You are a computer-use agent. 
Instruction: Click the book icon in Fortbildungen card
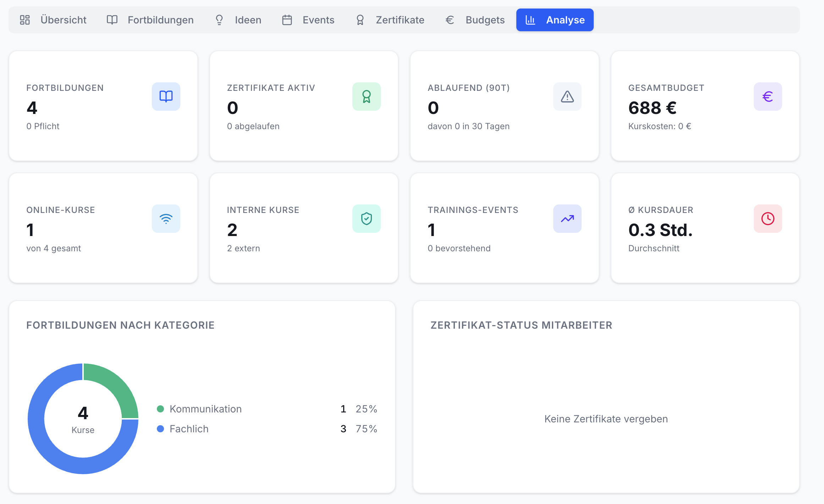(x=166, y=97)
